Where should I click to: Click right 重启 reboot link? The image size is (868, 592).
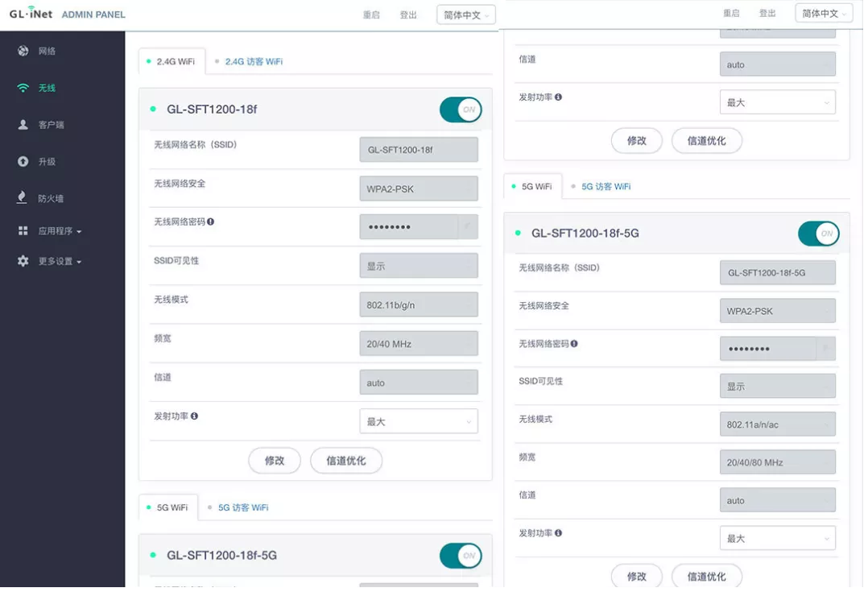[731, 14]
